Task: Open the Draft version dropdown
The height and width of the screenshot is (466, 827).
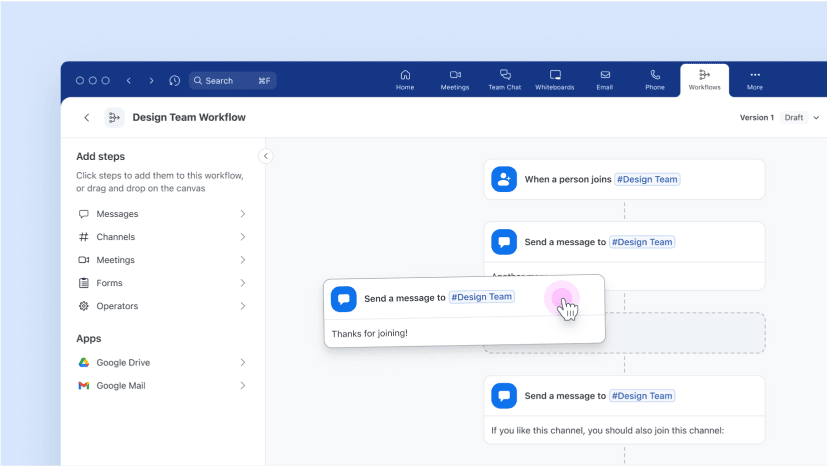Action: (797, 118)
